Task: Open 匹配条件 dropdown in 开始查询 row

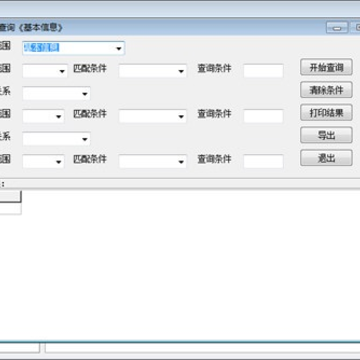Action: 153,71
